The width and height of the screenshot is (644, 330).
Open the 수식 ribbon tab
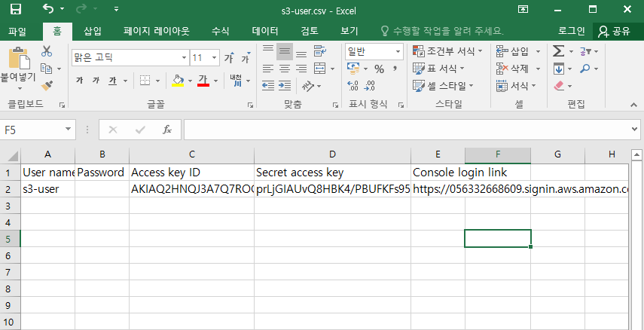click(221, 31)
